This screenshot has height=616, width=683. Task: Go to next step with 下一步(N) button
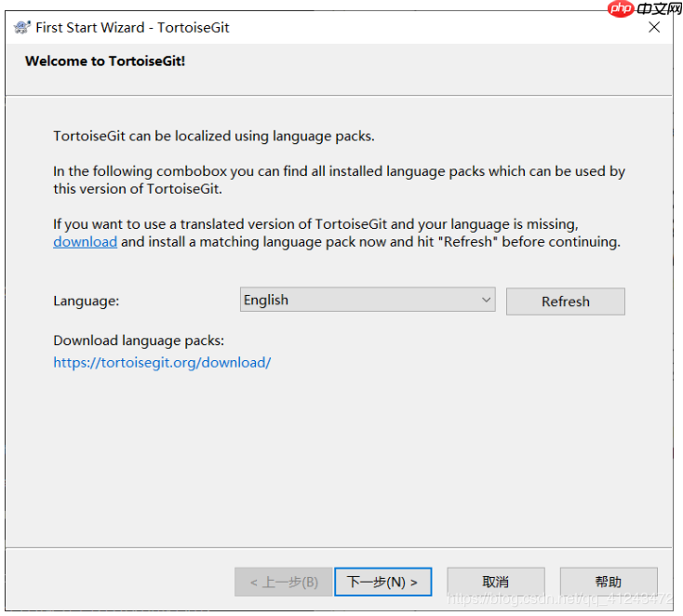point(382,582)
